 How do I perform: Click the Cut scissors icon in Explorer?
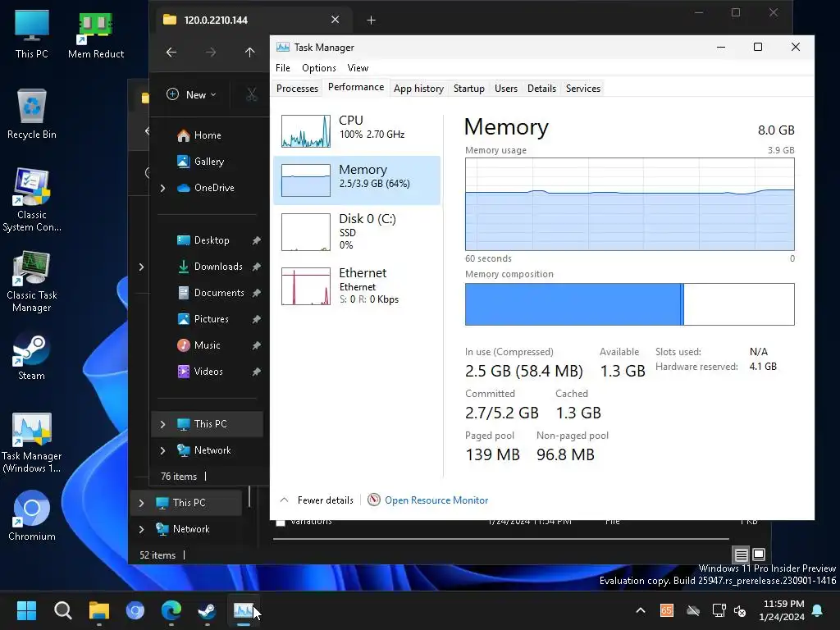click(252, 95)
